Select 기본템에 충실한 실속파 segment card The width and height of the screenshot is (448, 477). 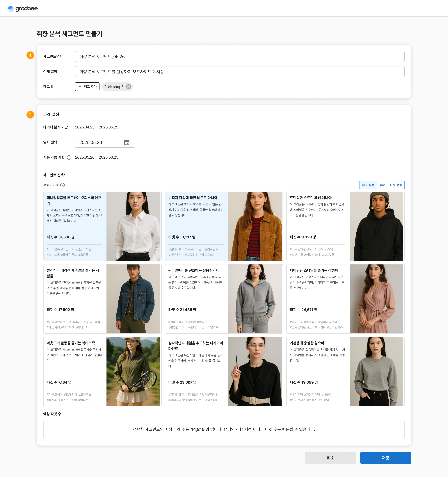[x=345, y=372]
